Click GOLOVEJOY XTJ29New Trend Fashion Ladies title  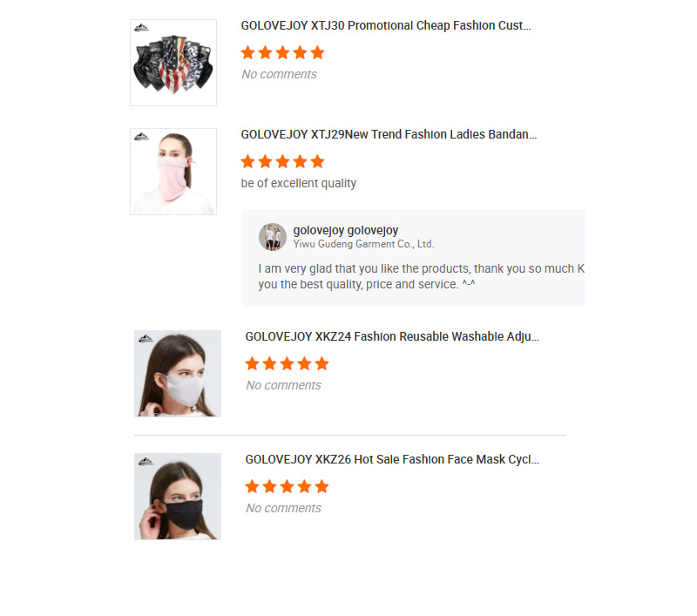point(389,135)
